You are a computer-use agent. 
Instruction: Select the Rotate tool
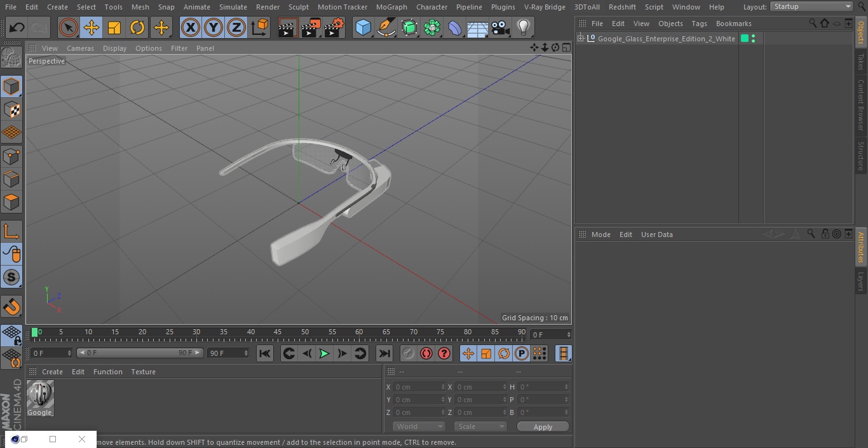[137, 27]
